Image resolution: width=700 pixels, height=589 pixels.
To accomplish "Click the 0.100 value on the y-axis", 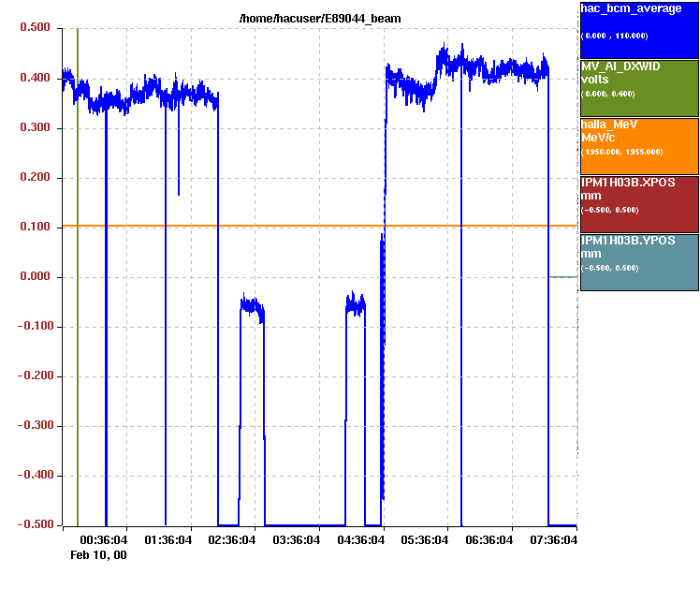I will [x=35, y=228].
